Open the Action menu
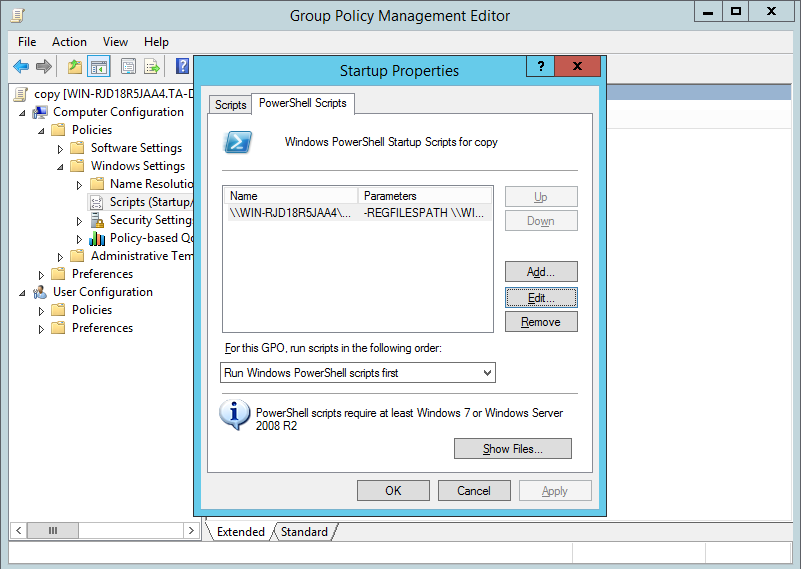 click(x=69, y=42)
